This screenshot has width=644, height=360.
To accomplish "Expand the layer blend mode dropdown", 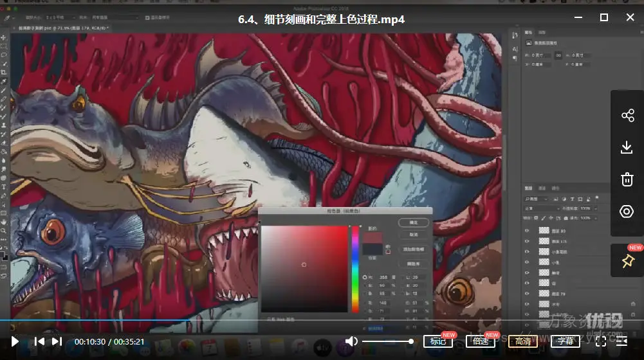I will (542, 209).
